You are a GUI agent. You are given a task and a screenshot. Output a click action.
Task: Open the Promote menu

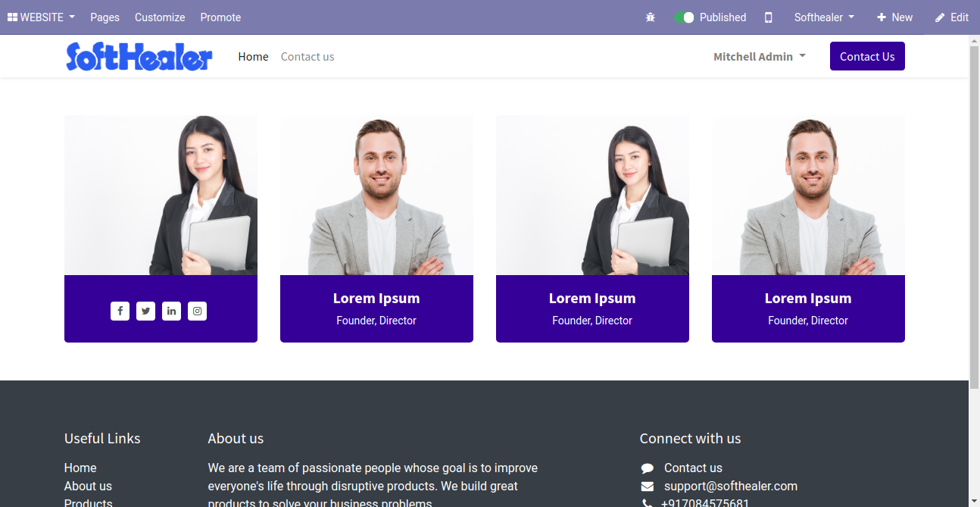tap(220, 17)
